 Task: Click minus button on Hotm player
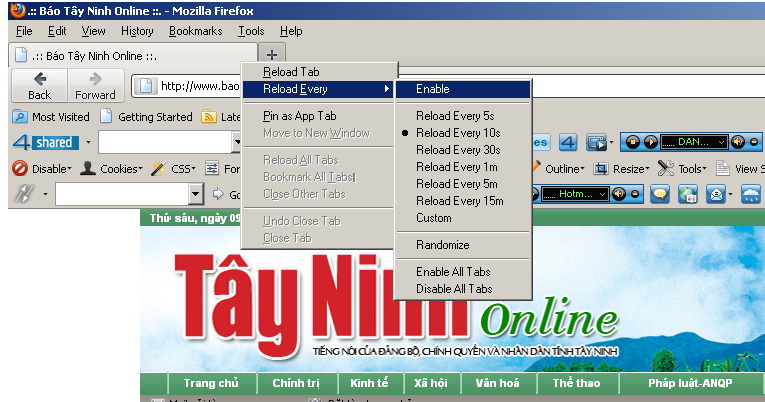[x=635, y=194]
